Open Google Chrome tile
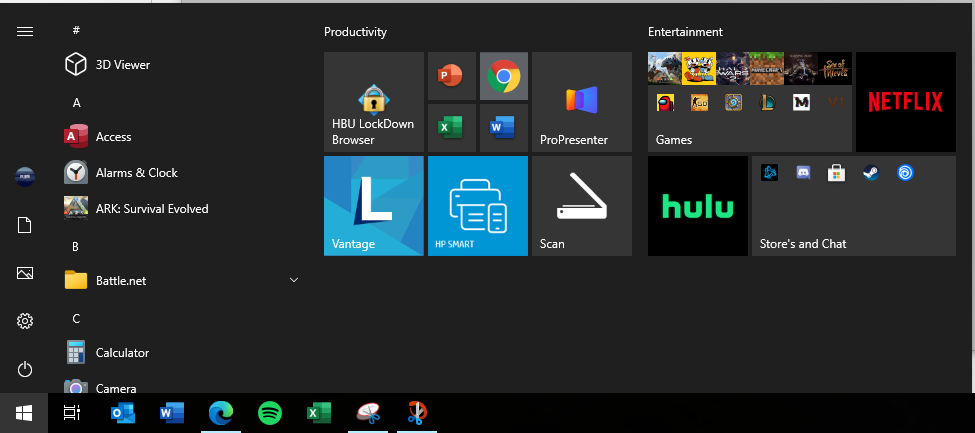This screenshot has width=975, height=433. pos(504,76)
